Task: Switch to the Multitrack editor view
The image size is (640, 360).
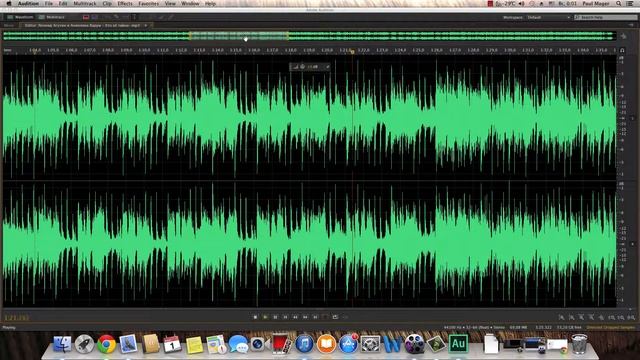Action: click(x=52, y=17)
